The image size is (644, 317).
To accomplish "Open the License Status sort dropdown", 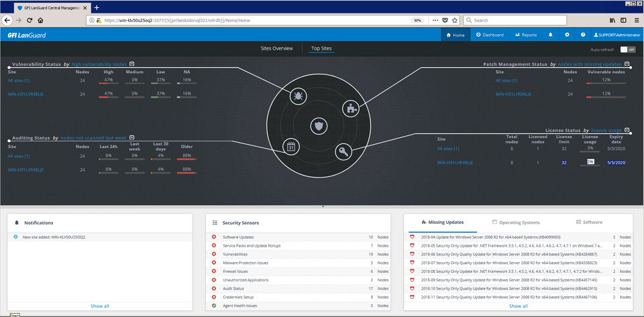I will [627, 130].
